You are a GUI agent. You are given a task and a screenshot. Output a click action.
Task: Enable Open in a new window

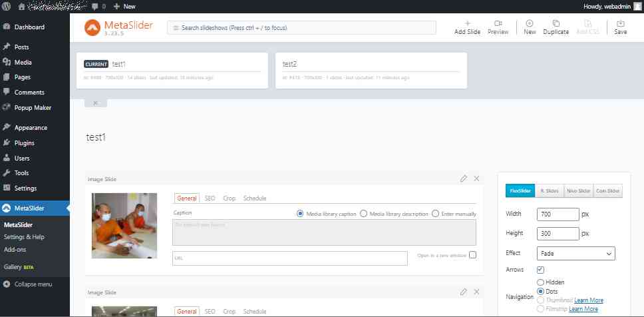point(472,254)
